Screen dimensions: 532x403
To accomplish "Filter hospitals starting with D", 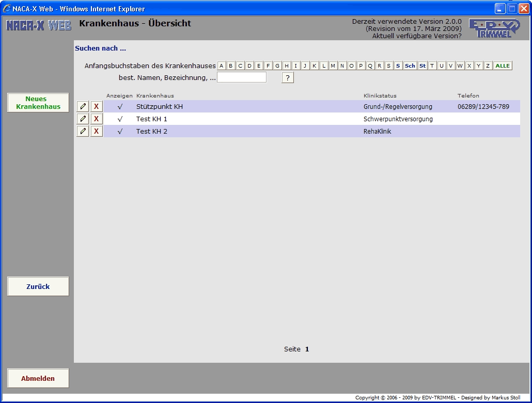I will tap(249, 66).
